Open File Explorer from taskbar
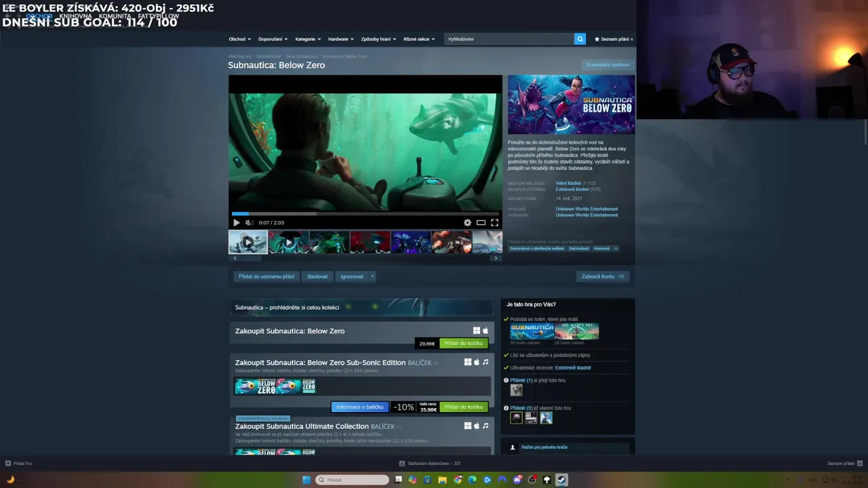The height and width of the screenshot is (488, 868). pos(443,480)
